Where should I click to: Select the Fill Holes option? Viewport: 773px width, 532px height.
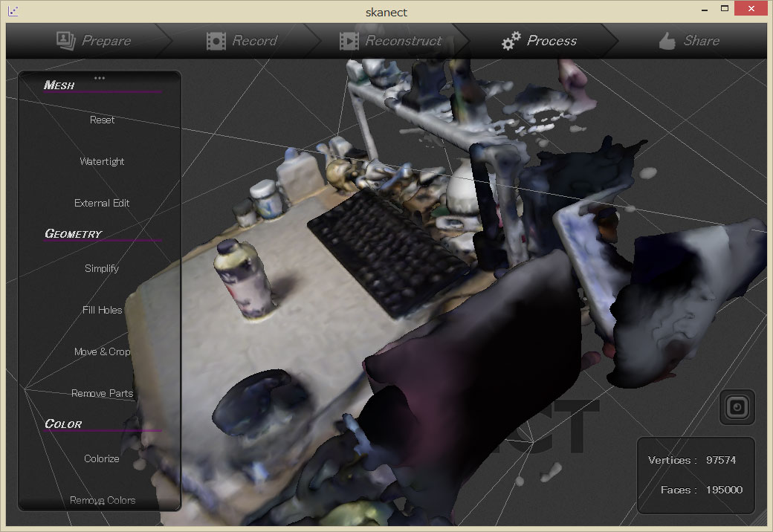(x=102, y=310)
